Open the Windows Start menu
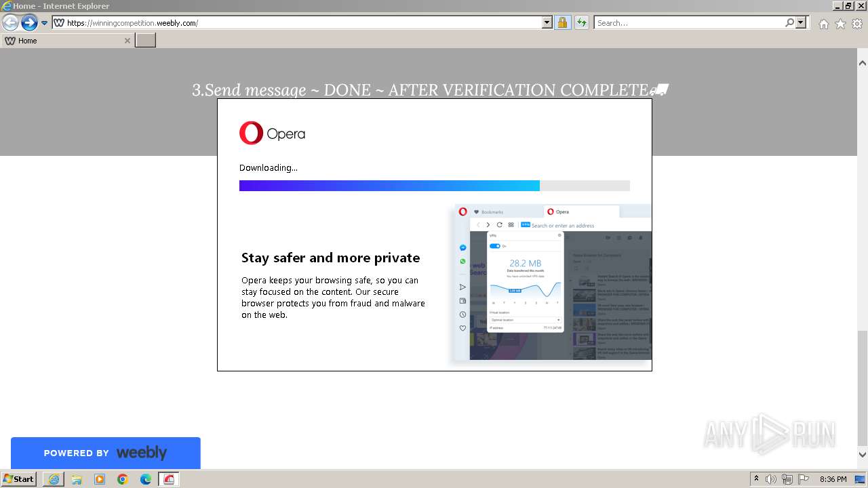Viewport: 868px width, 488px height. tap(19, 479)
